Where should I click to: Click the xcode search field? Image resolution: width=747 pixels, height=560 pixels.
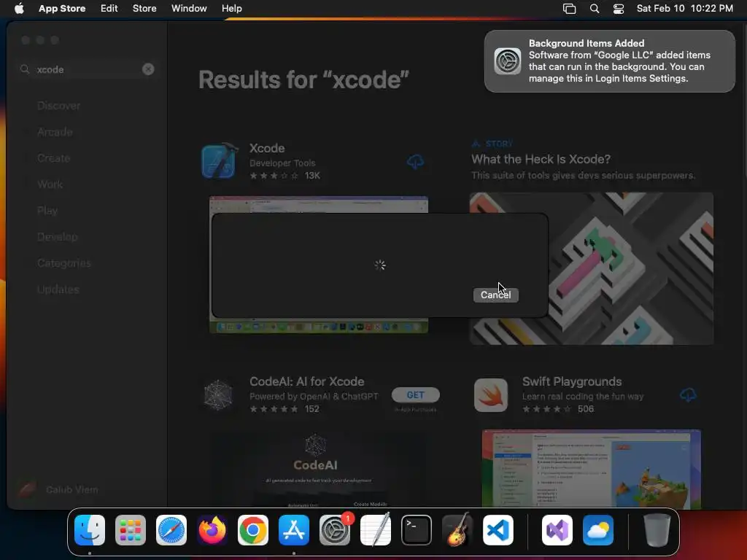pos(88,69)
